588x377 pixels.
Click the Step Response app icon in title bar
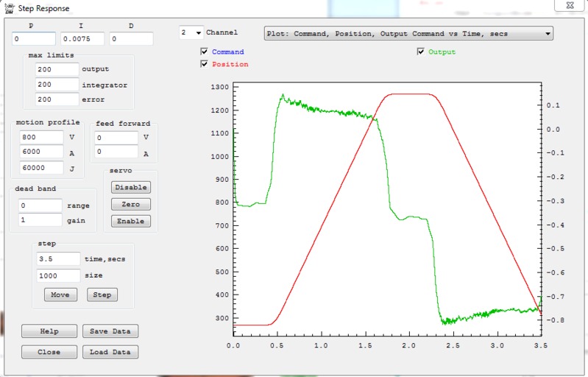9,8
